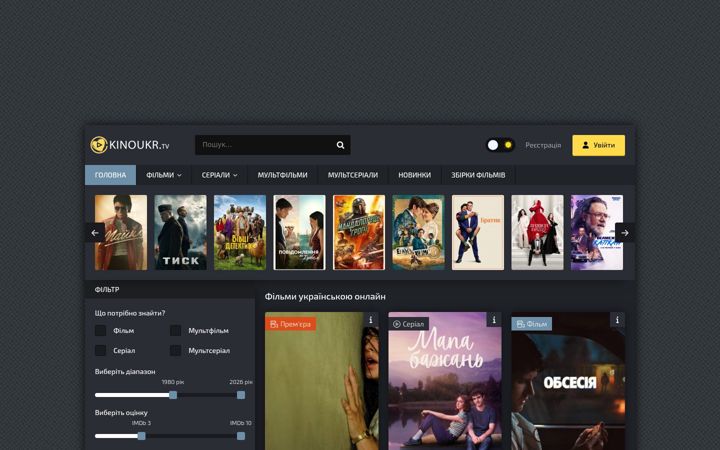Click the 1980 рік year slider handle

coord(173,395)
